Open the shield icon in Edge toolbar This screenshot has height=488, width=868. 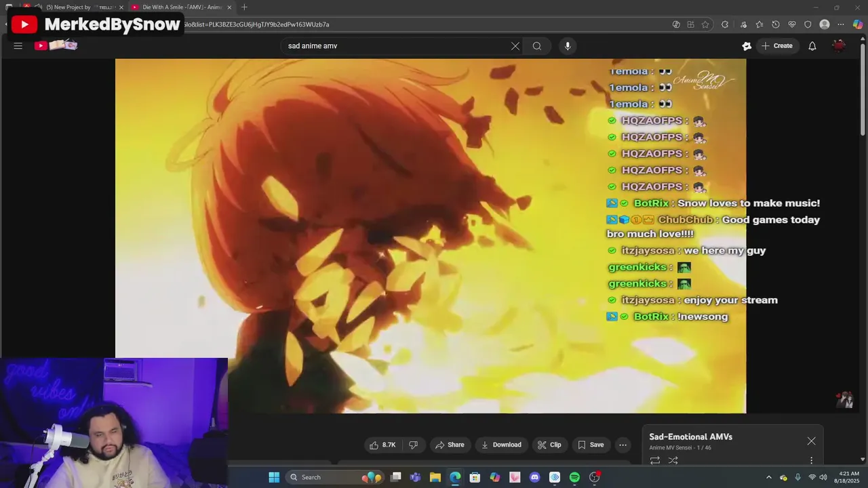click(x=808, y=24)
